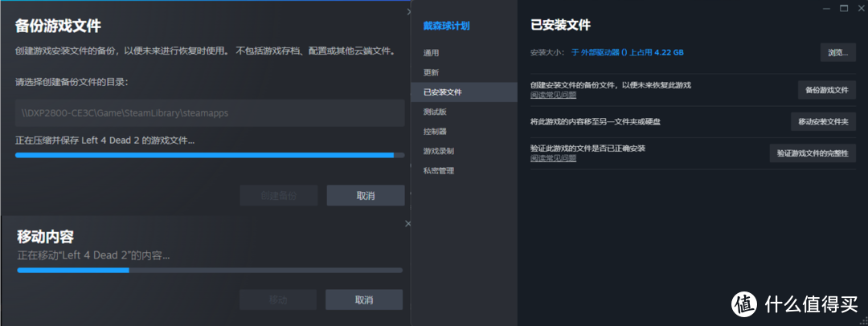
Task: Click the 戴森球计划 game title
Action: [447, 26]
